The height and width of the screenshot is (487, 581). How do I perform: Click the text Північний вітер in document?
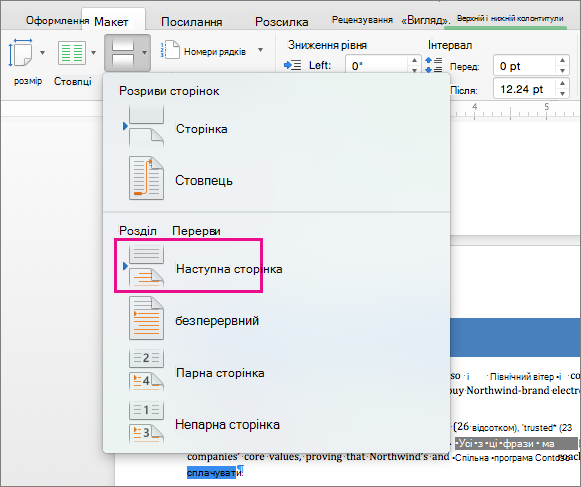(x=522, y=377)
